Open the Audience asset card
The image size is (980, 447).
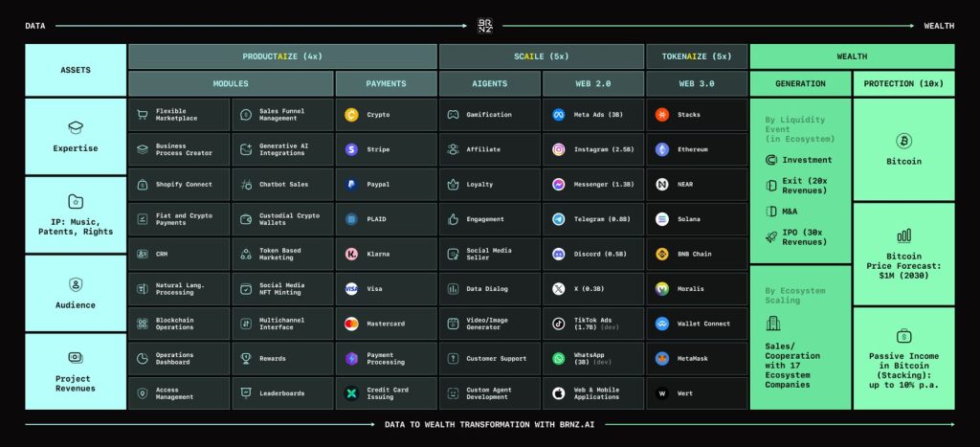coord(76,293)
